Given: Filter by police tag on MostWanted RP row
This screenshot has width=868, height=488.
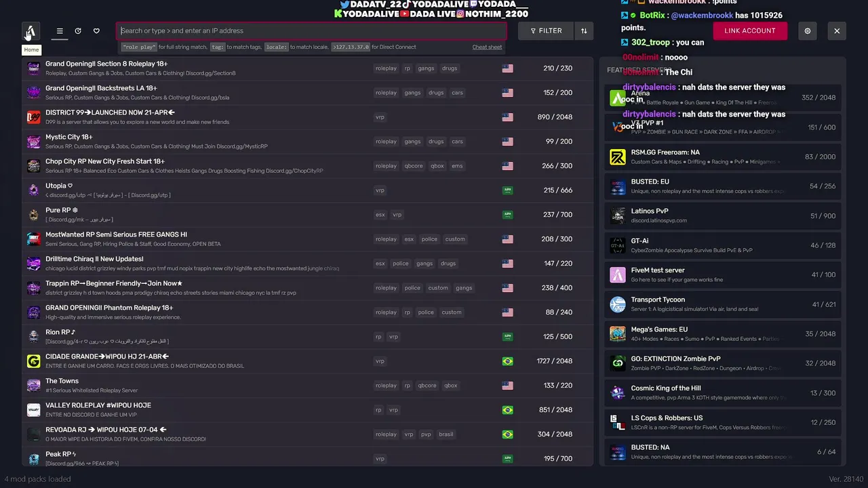Looking at the screenshot, I should (x=430, y=239).
